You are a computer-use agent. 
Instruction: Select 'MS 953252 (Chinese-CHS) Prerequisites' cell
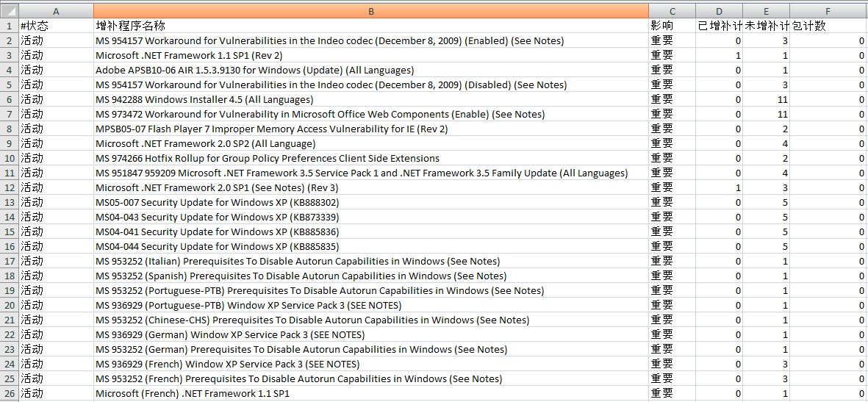point(371,320)
